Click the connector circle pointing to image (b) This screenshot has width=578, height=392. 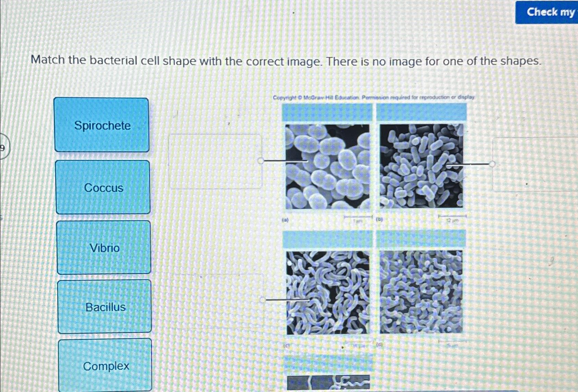click(x=493, y=164)
